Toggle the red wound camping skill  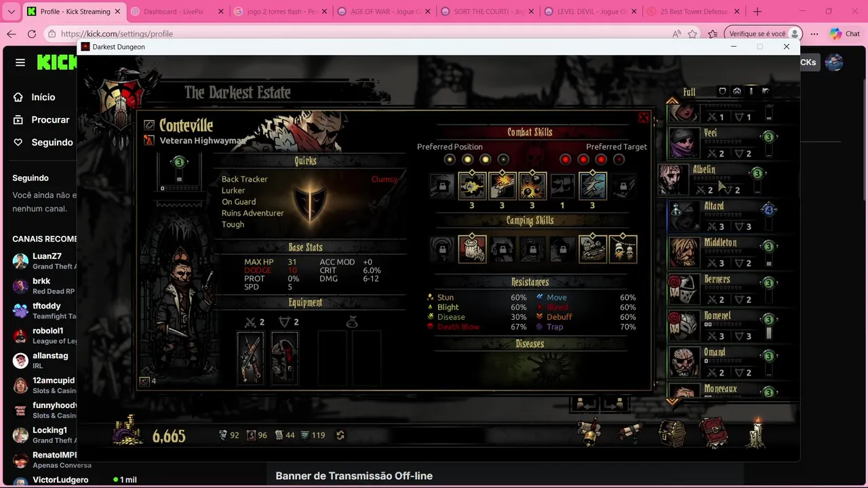click(x=472, y=249)
